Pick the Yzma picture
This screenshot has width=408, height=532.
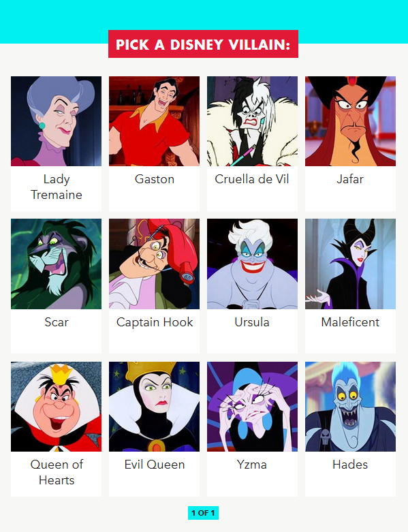[252, 407]
